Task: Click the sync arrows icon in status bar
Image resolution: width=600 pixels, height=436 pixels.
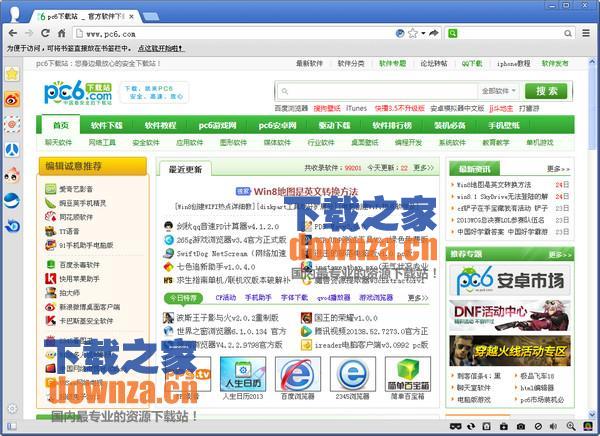Action: click(471, 426)
